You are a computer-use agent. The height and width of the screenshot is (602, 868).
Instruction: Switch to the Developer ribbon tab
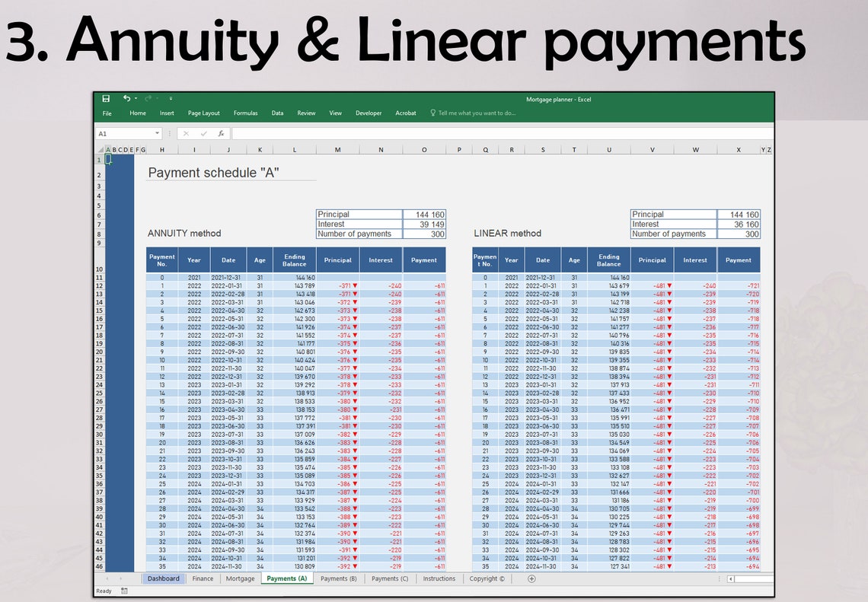tap(368, 113)
